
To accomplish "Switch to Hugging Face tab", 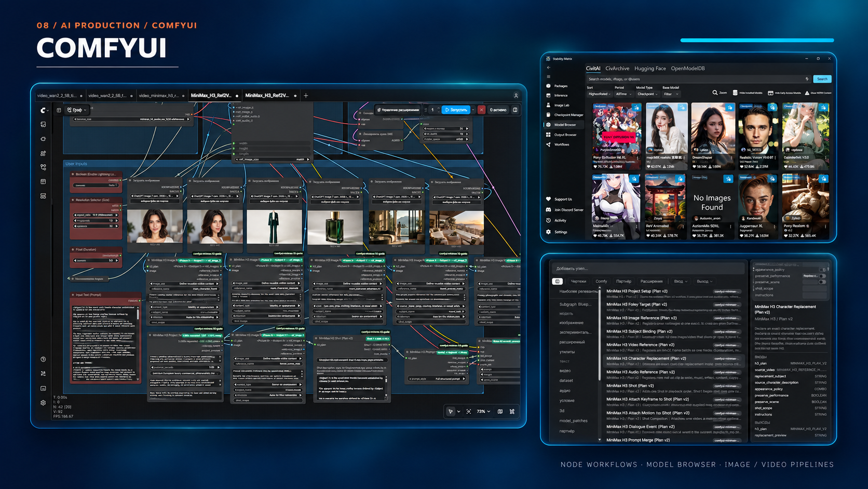I will click(650, 69).
